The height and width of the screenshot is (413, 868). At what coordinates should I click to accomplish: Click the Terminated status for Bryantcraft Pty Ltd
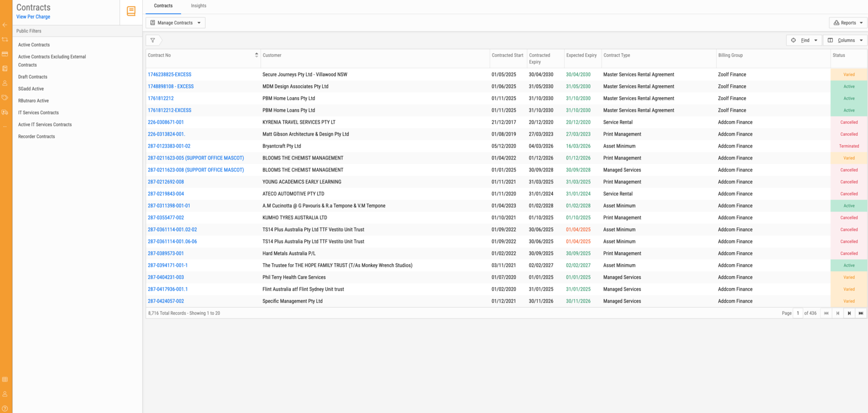click(849, 146)
